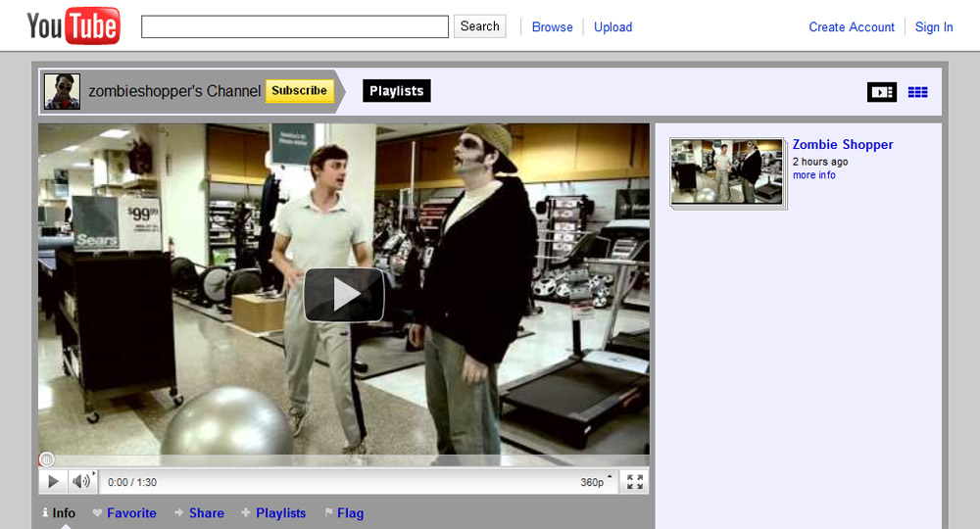980x529 pixels.
Task: Click the 0:00 / 1:30 time display
Action: pos(132,482)
